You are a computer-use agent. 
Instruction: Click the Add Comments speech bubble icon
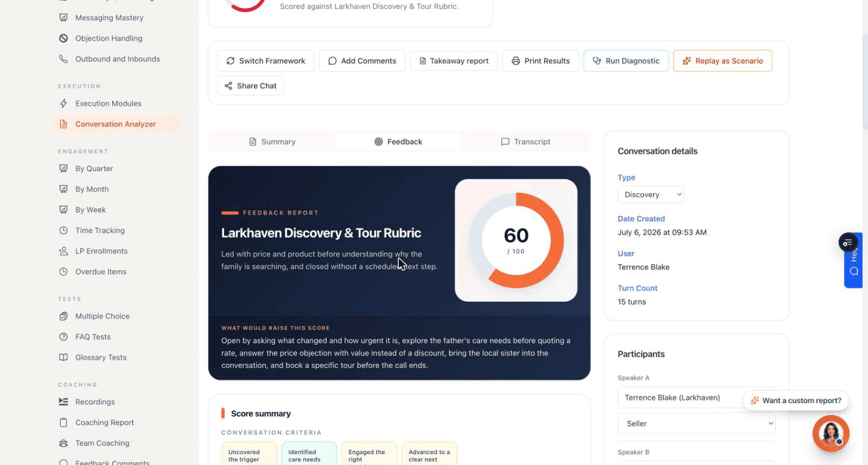[332, 61]
